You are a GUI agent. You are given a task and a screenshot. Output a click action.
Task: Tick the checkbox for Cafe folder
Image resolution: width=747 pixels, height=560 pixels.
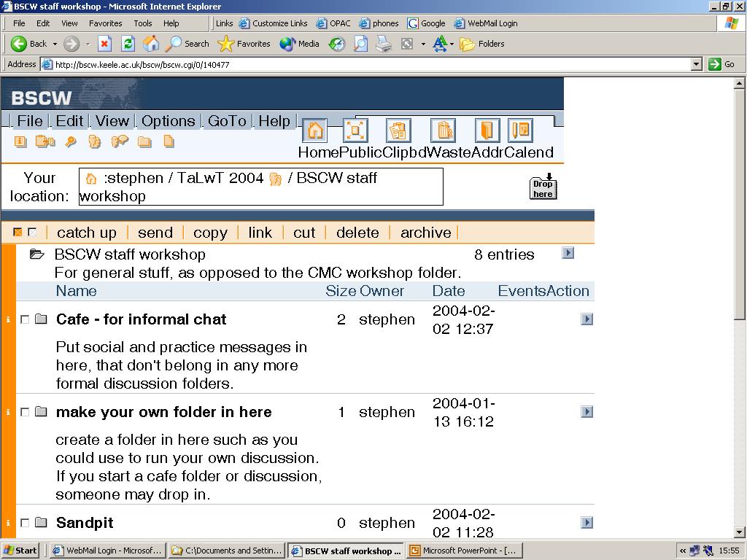(x=25, y=319)
